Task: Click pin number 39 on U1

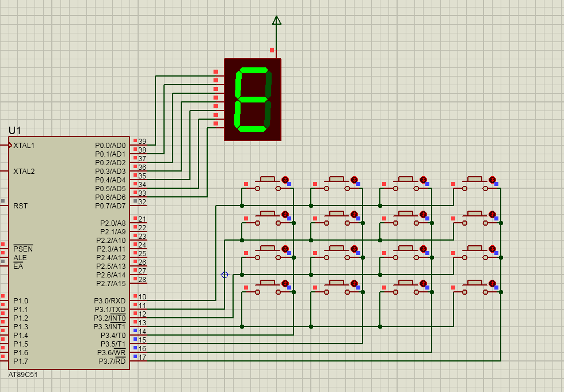Action: coord(143,142)
